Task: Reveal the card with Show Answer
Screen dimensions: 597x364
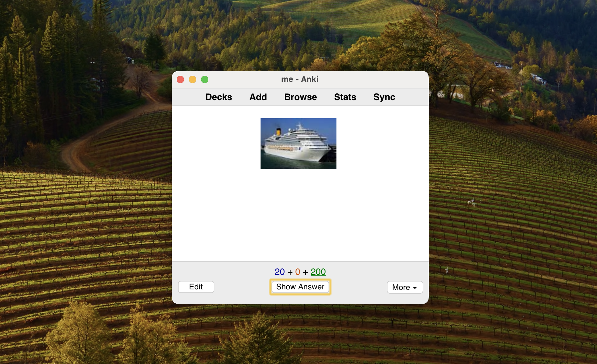Action: click(x=300, y=287)
